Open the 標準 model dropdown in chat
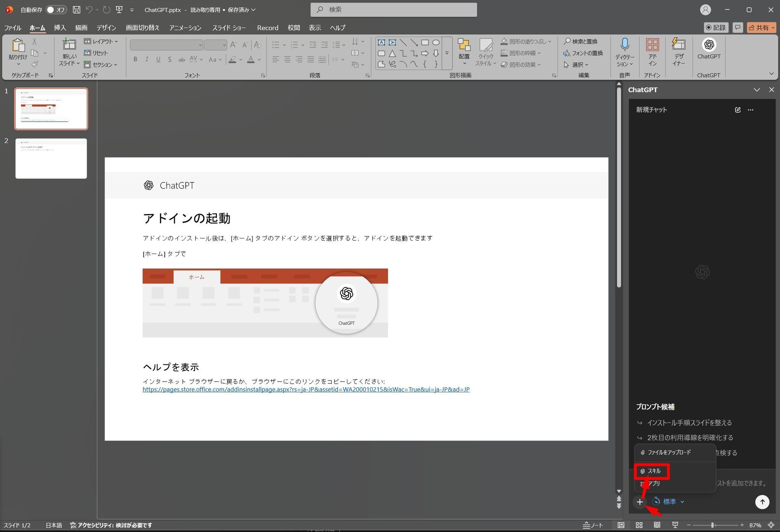Image resolution: width=780 pixels, height=532 pixels. coord(668,502)
